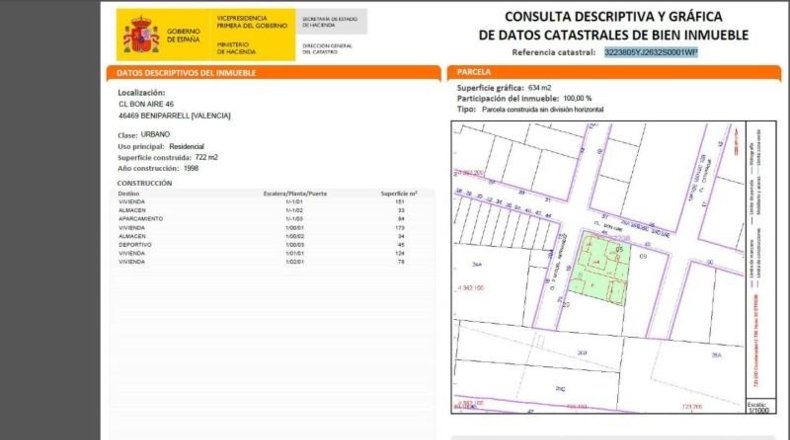This screenshot has height=440, width=790.
Task: Click the location code 1/-1/02
Action: point(294,211)
